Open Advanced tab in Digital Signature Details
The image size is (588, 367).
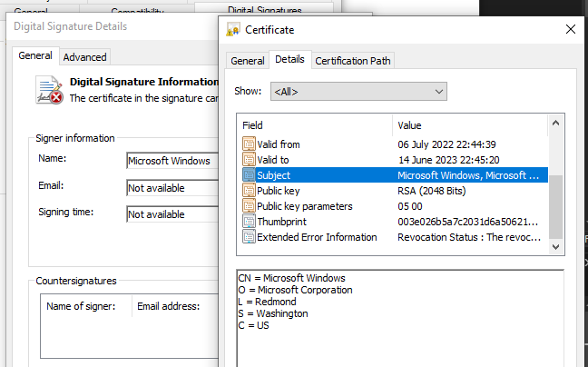[84, 57]
